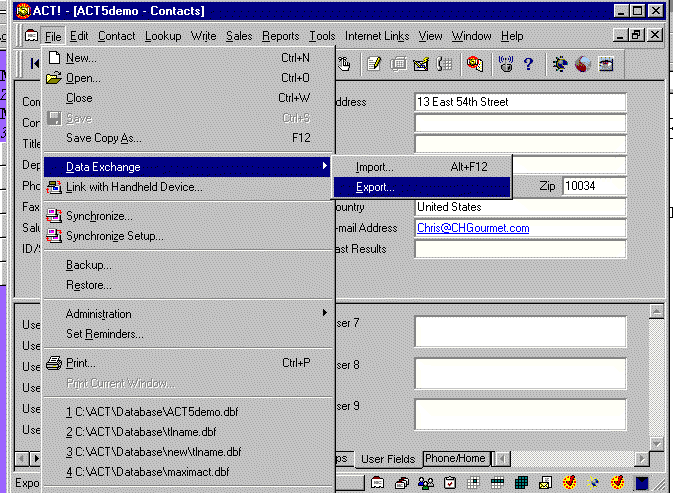Open the Contact menu

point(116,36)
